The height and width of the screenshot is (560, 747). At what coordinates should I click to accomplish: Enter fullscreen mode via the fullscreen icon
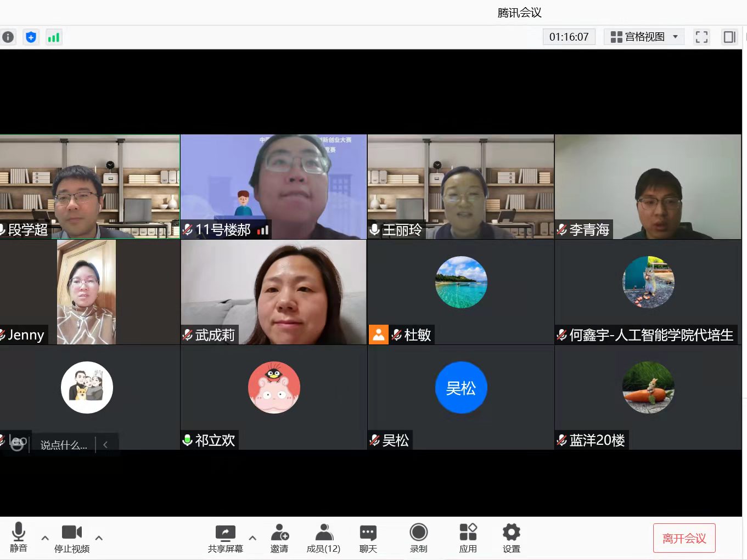tap(701, 37)
